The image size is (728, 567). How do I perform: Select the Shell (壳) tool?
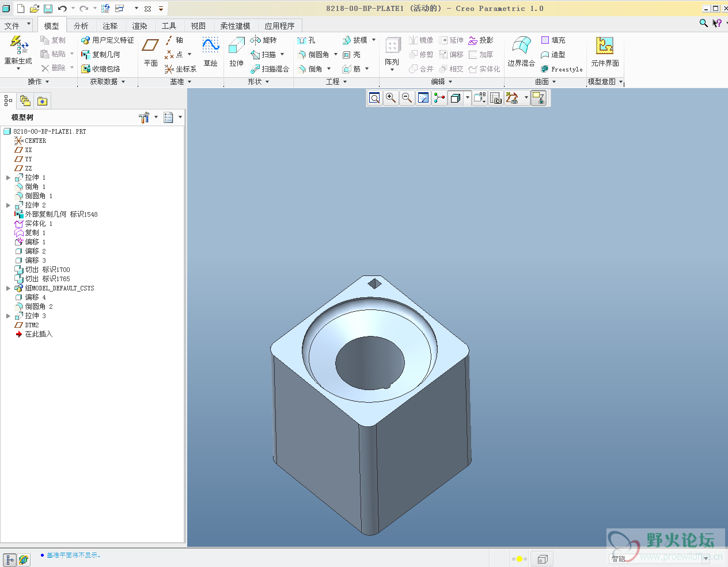[352, 54]
